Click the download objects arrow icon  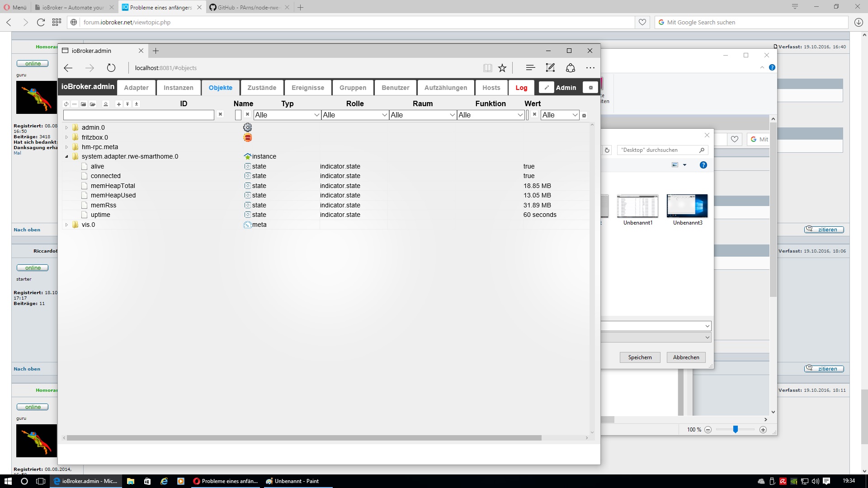click(x=137, y=104)
